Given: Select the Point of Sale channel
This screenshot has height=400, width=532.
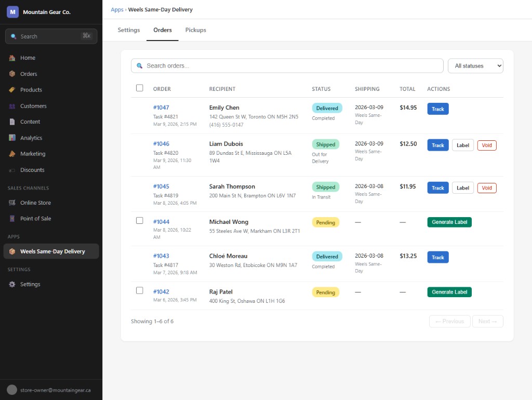Looking at the screenshot, I should pos(36,218).
